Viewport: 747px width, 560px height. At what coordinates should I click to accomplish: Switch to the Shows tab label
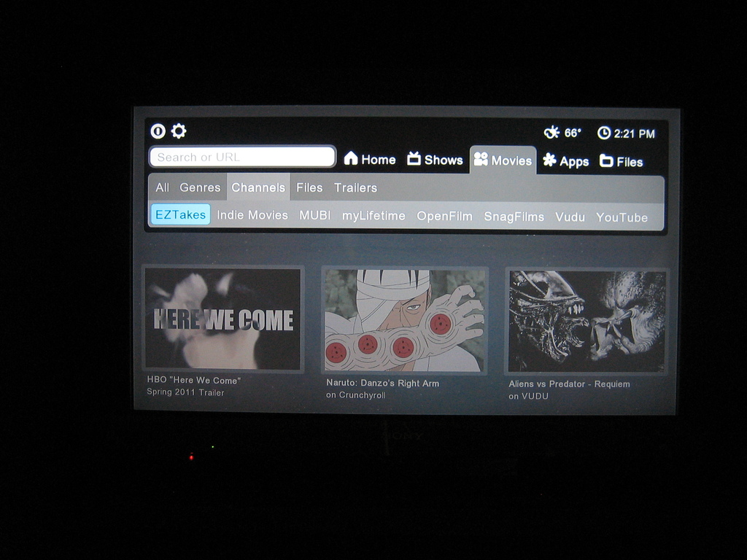[x=444, y=160]
